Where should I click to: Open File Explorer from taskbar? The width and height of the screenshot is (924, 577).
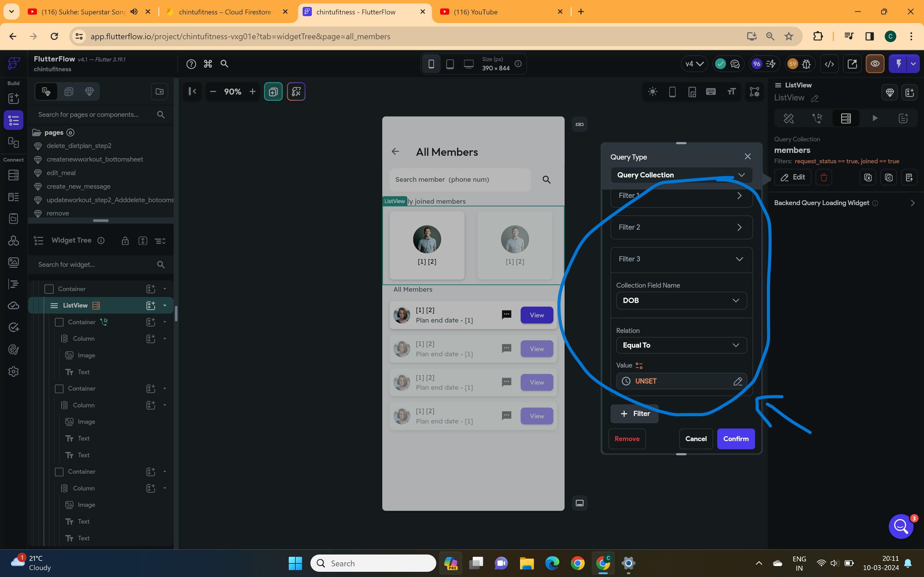(x=526, y=563)
